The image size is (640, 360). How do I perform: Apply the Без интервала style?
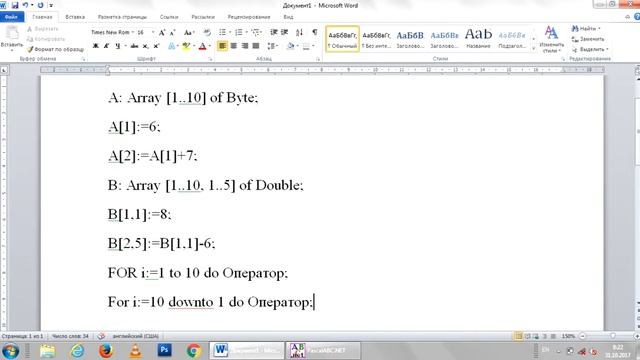coord(376,39)
